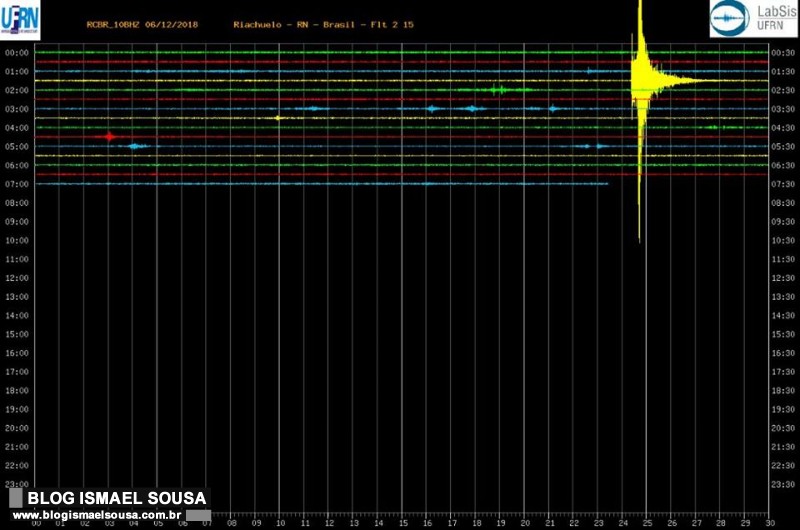Click the 03:00 hour label
The image size is (800, 530).
17,109
